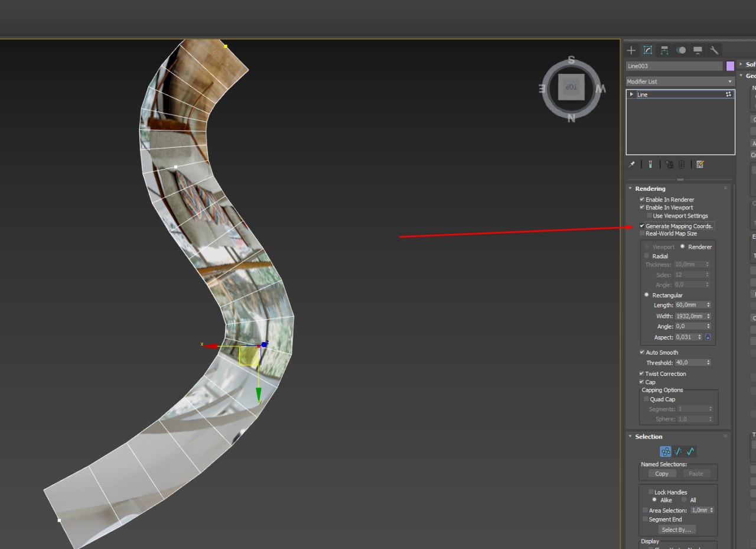
Task: Toggle Lock Handles checkbox
Action: click(x=651, y=492)
